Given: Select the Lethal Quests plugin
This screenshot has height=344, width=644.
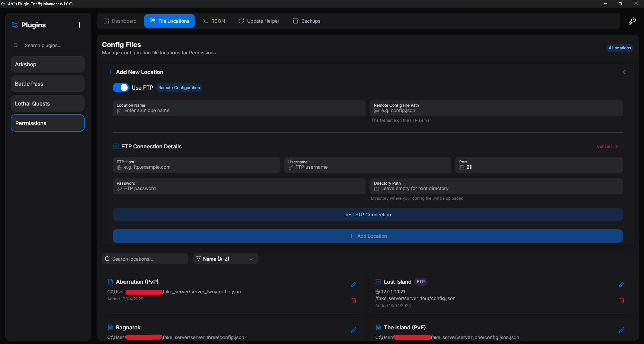Looking at the screenshot, I should click(48, 103).
